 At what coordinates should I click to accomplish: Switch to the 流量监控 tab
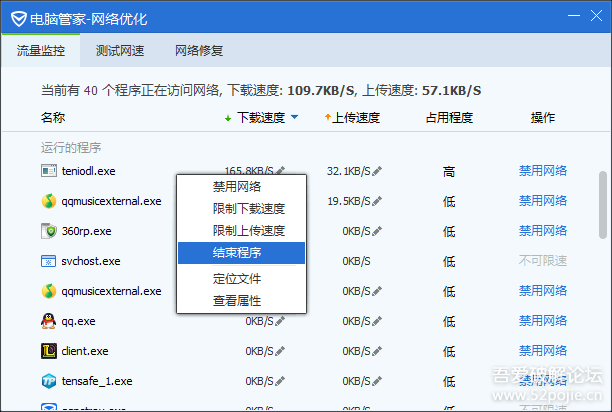41,50
